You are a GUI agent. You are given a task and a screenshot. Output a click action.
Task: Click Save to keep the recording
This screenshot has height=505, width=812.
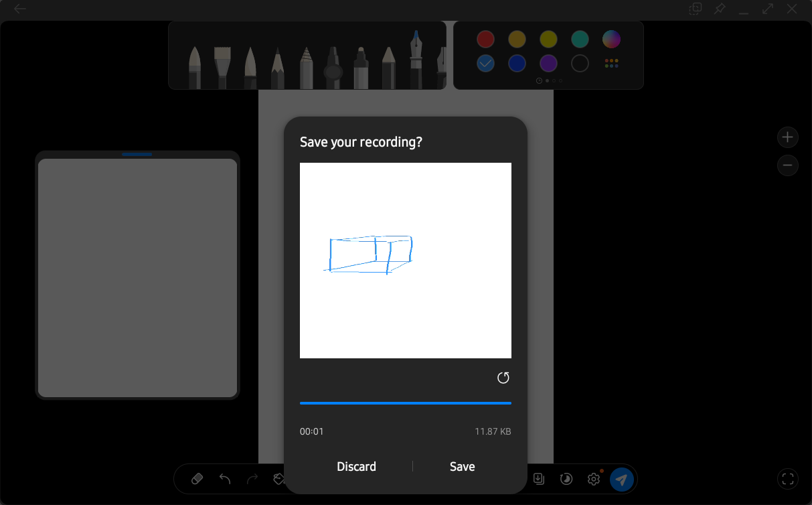(462, 467)
